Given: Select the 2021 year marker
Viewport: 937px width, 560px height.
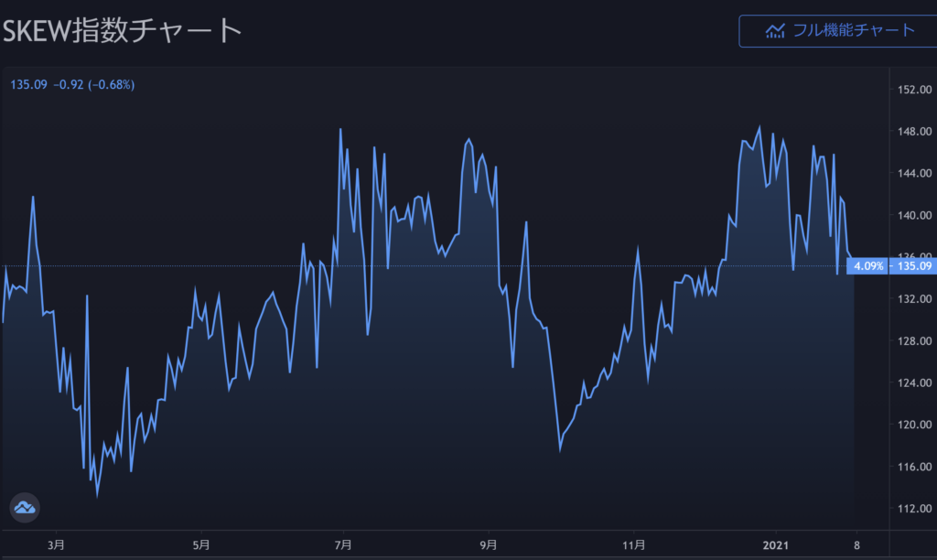Looking at the screenshot, I should (776, 544).
